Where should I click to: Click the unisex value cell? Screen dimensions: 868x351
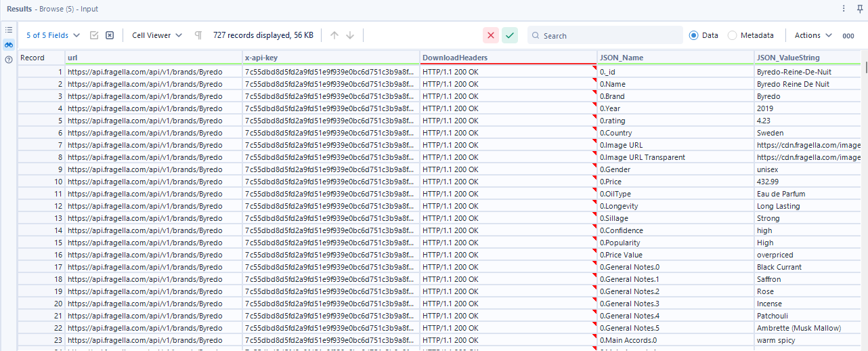[x=808, y=169]
